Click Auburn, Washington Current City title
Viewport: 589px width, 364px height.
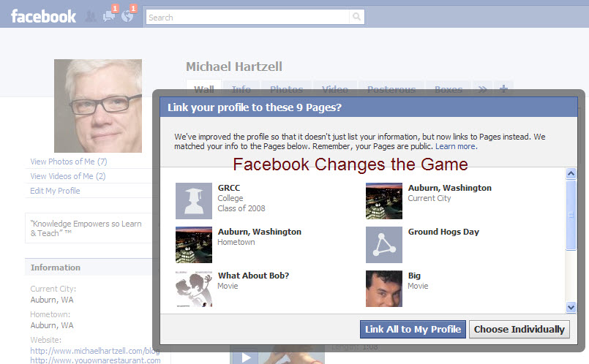coord(450,188)
